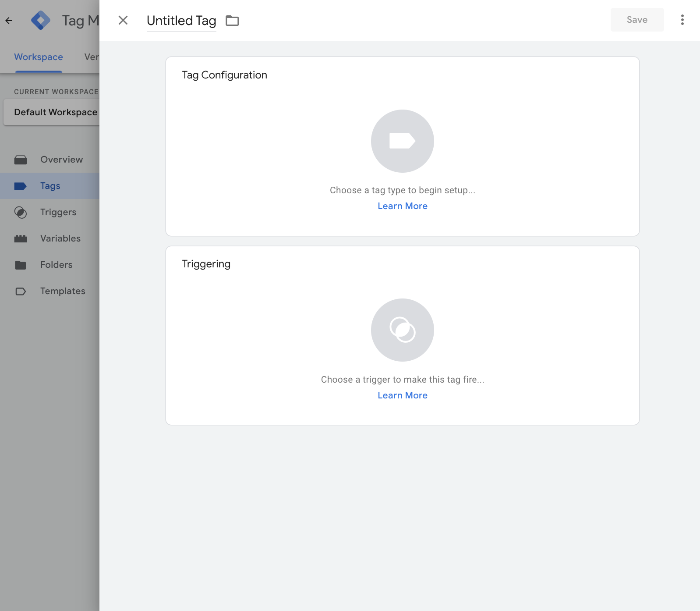Click the CURRENT WORKSPACE label

pyautogui.click(x=56, y=92)
